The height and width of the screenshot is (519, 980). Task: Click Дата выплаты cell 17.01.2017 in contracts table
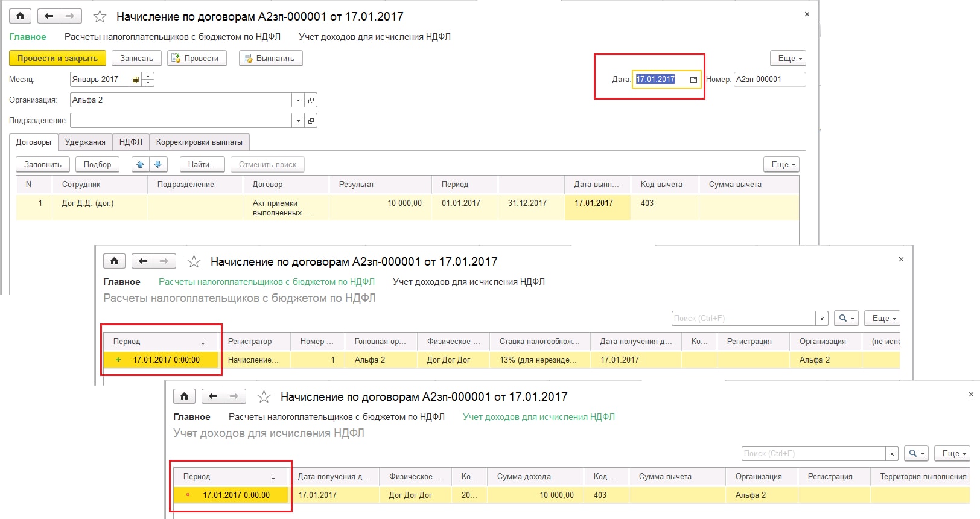point(598,208)
